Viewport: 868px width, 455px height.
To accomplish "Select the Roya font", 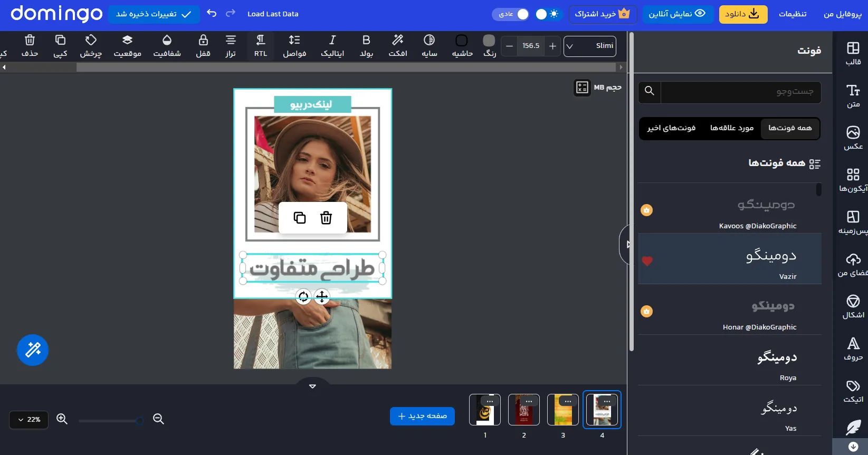I will (x=730, y=360).
